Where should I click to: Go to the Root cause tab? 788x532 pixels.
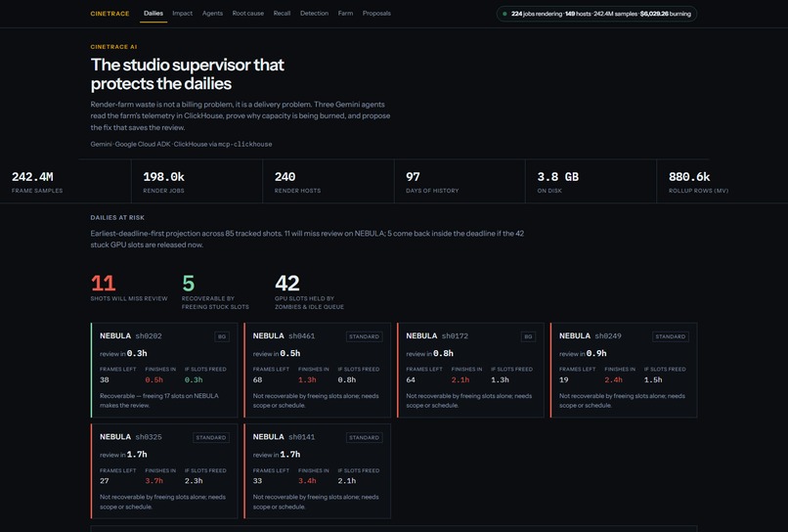(x=247, y=14)
